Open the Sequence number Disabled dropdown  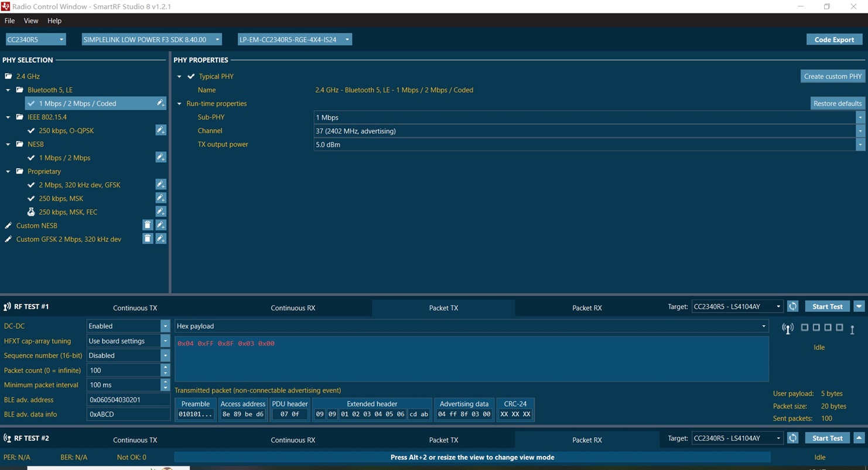coord(165,355)
